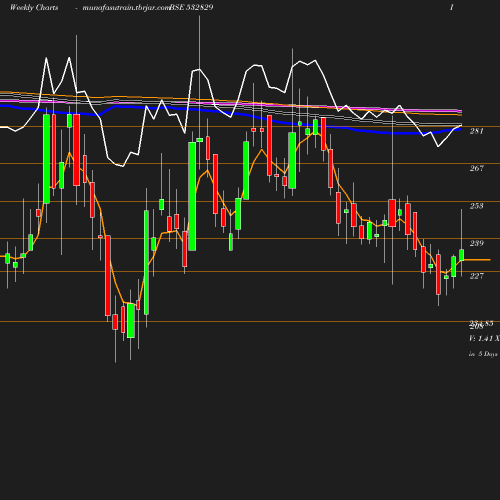Screen dimensions: 500x500
Task: Select the 239 price axis label
Action: (x=477, y=243)
